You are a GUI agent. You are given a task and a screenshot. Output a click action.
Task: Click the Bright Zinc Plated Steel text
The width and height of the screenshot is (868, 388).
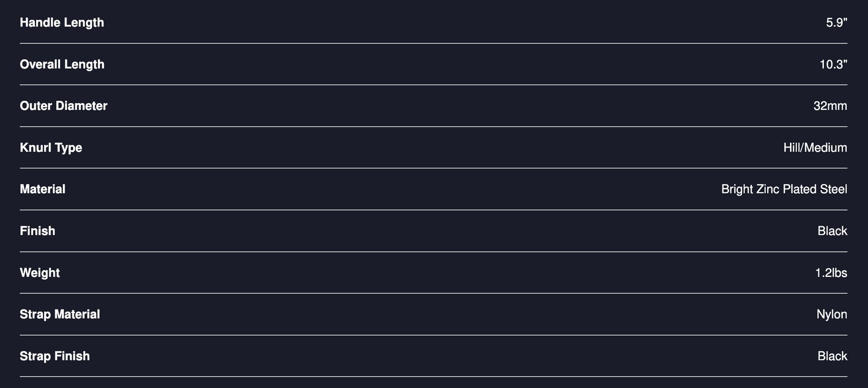(x=784, y=189)
